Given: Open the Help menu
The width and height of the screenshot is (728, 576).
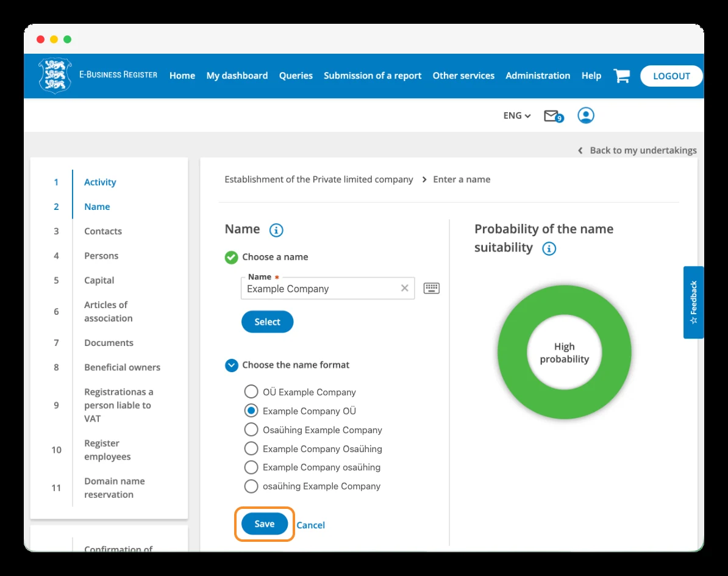Looking at the screenshot, I should pyautogui.click(x=591, y=76).
